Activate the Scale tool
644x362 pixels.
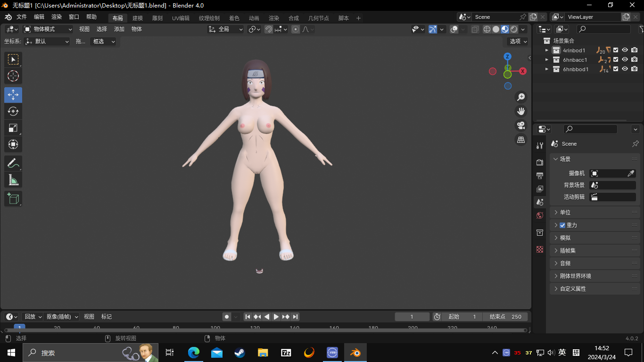coord(13,128)
